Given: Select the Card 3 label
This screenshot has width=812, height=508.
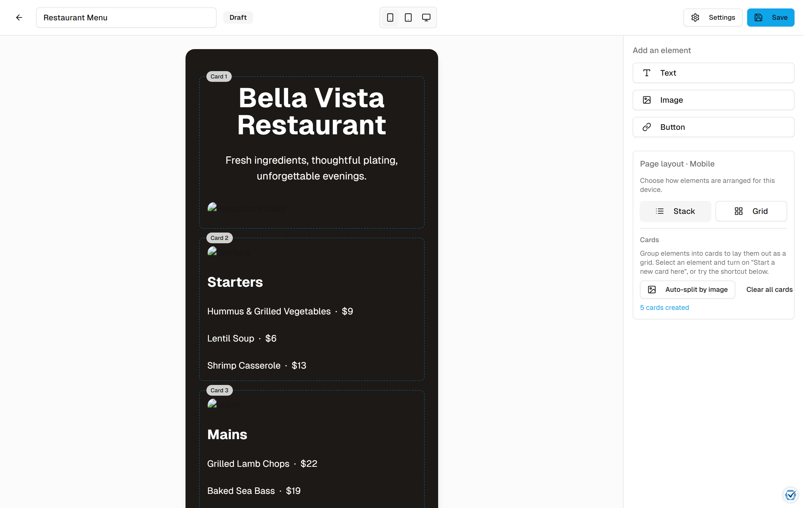Looking at the screenshot, I should click(219, 390).
